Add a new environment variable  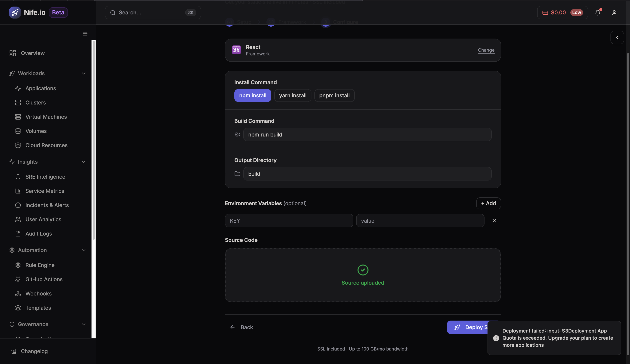click(x=488, y=203)
